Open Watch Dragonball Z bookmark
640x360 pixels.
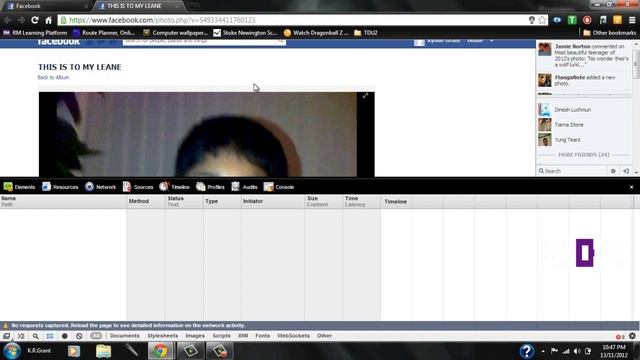[x=316, y=33]
